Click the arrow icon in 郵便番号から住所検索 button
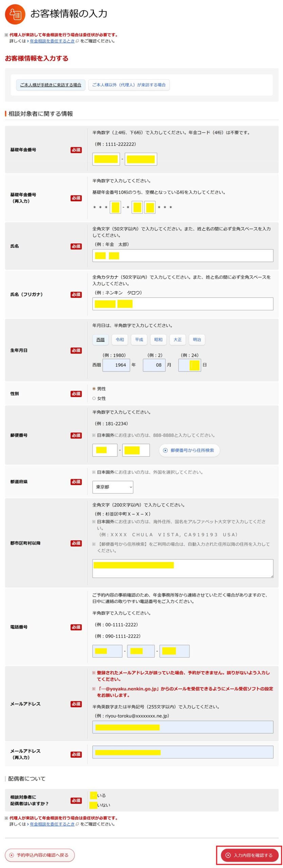 pos(165,450)
